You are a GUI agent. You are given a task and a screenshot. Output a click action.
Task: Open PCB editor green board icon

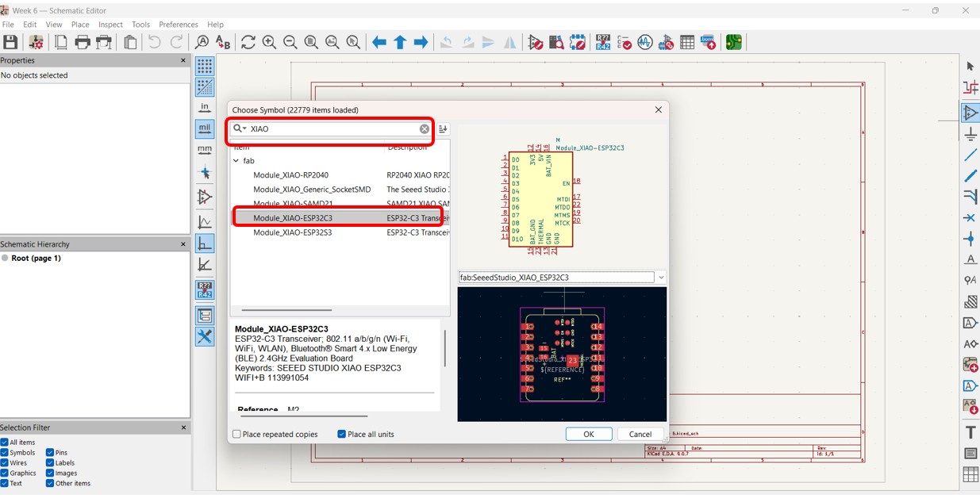click(734, 42)
